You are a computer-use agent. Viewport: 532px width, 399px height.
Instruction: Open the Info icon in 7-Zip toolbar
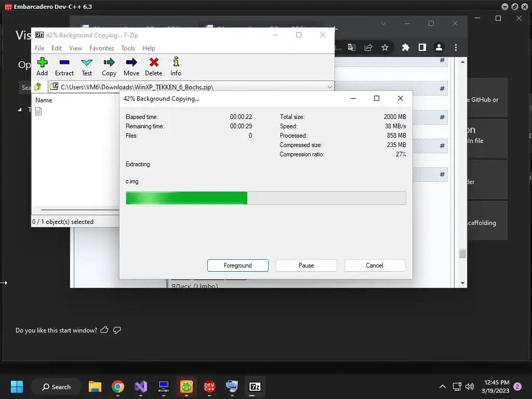pos(176,66)
